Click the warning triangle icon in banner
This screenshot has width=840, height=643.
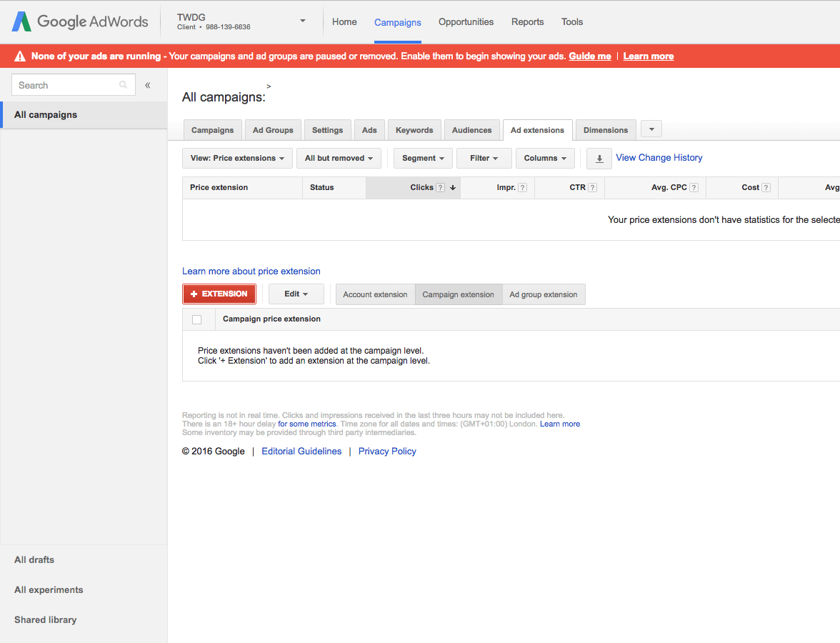click(20, 56)
